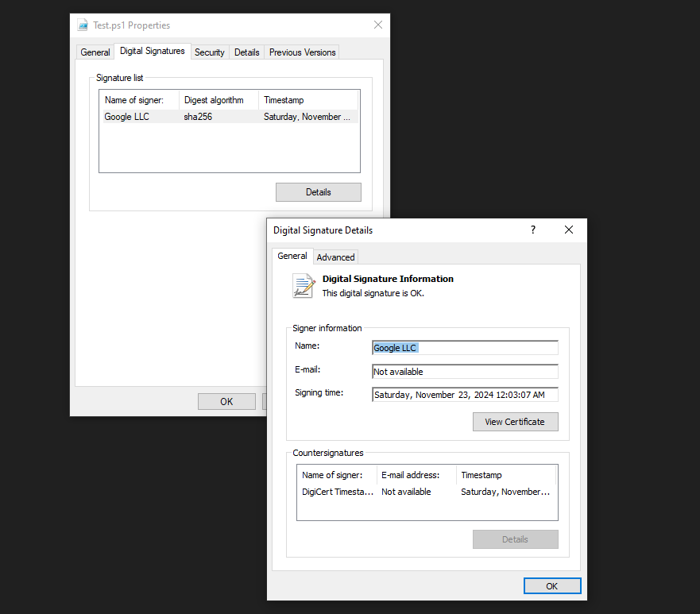
Task: Click Details button under Signature list
Action: click(x=319, y=192)
